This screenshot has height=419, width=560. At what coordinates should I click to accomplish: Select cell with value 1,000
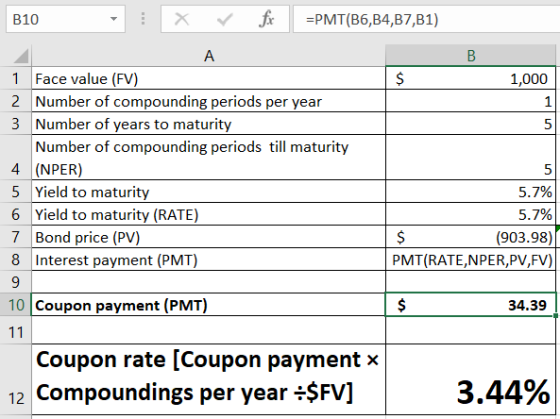(x=471, y=79)
